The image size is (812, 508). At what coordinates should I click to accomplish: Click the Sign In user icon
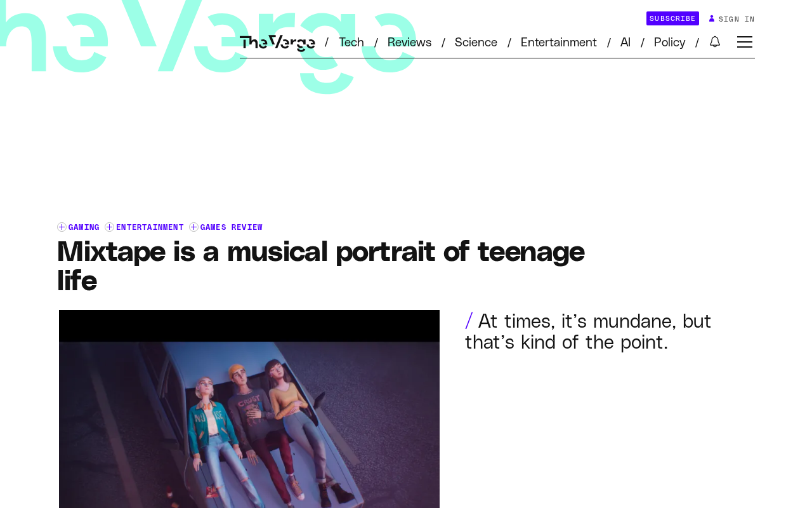[712, 18]
